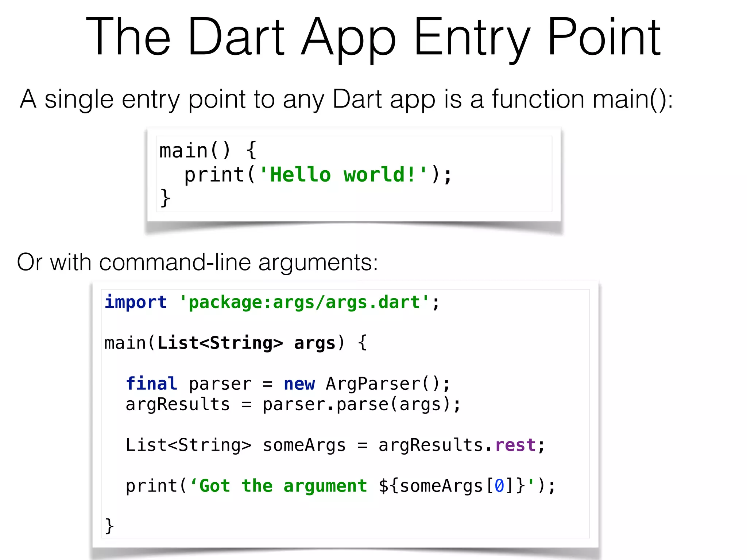Screen dimensions: 747x560
Task: Click the closing brace in the second code box
Action: click(x=109, y=526)
